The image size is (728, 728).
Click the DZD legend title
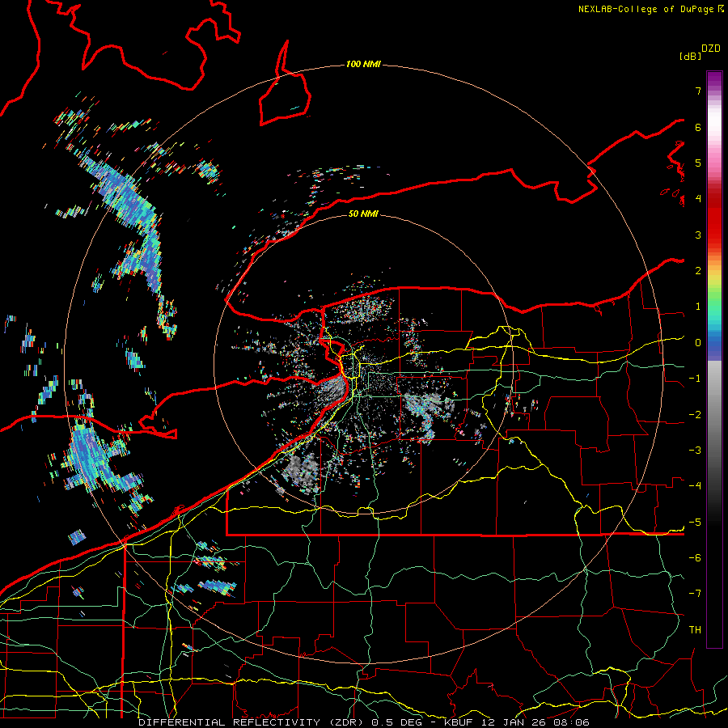(x=711, y=49)
